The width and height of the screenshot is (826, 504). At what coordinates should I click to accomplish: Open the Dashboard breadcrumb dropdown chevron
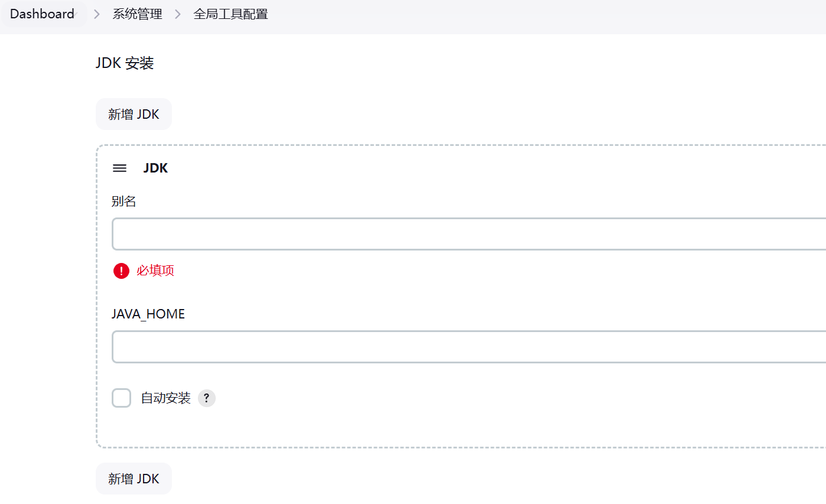coord(77,15)
